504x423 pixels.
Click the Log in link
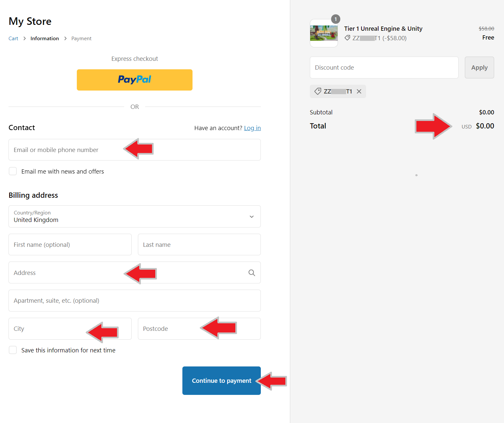point(252,128)
